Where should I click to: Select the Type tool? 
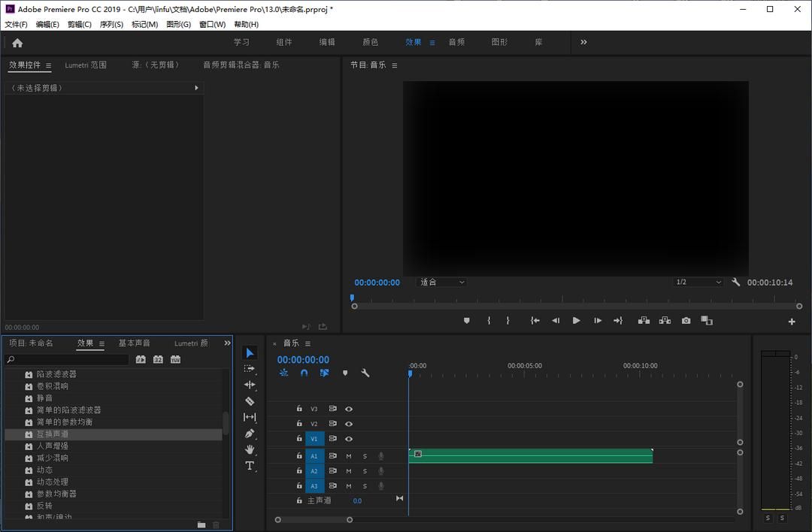250,466
